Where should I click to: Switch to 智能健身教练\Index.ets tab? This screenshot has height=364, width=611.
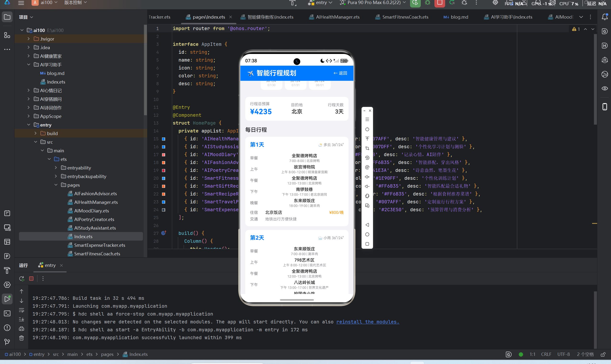coord(267,17)
